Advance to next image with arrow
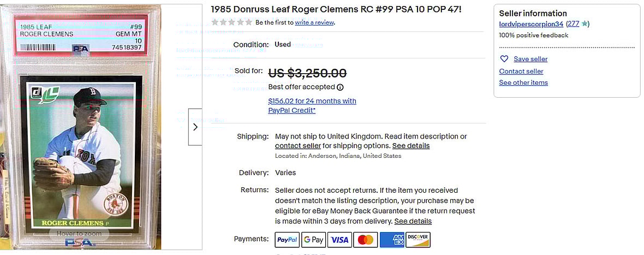This screenshot has height=255, width=644. [195, 127]
